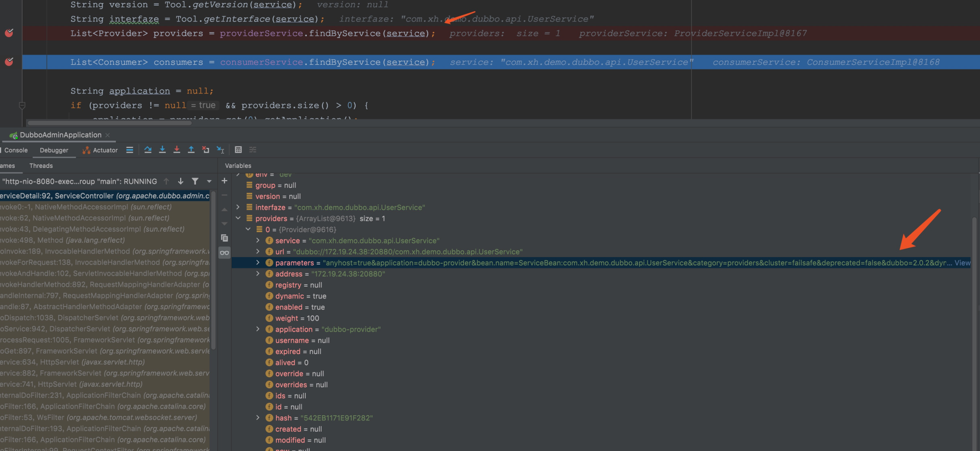Close the DubboAdminApplication debug tab

(x=108, y=135)
